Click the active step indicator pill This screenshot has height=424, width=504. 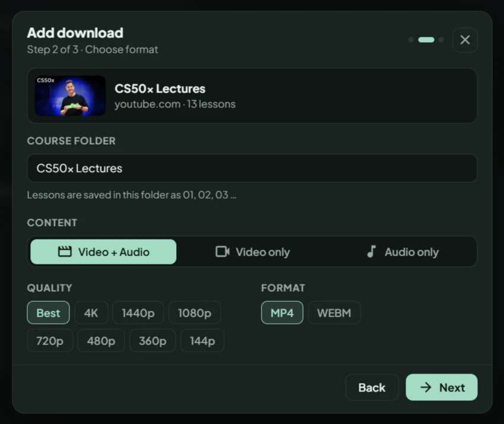click(426, 40)
